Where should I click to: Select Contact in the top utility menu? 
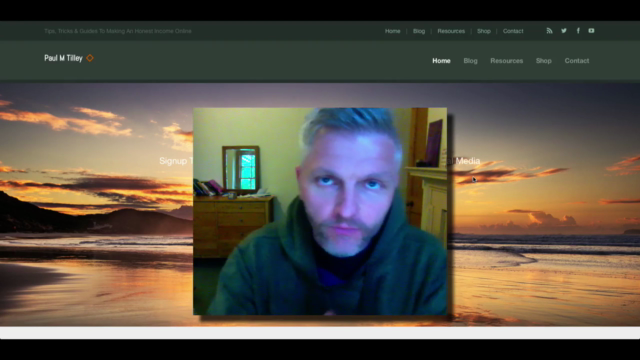(513, 31)
